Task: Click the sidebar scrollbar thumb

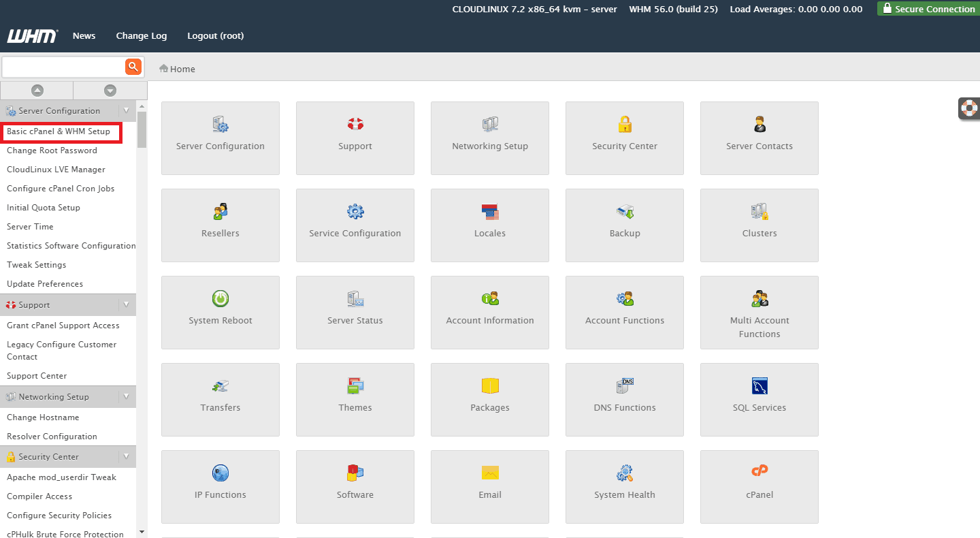Action: [142, 129]
